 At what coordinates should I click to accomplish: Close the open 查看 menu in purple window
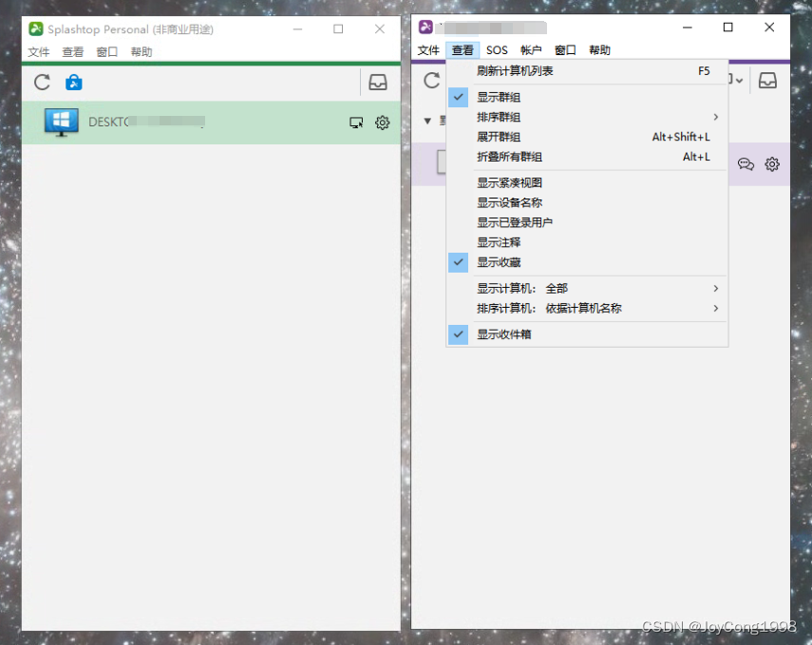click(x=463, y=50)
